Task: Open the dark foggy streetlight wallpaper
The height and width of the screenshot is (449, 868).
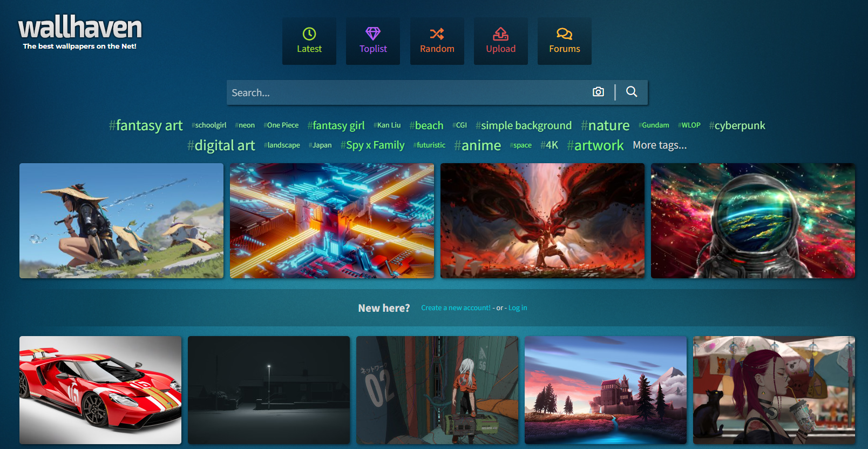Action: 269,390
